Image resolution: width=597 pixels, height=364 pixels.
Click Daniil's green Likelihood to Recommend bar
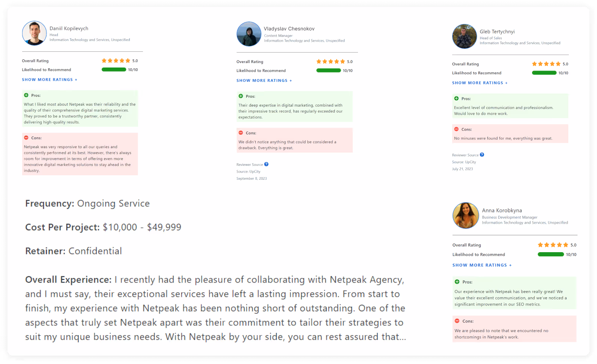[114, 69]
